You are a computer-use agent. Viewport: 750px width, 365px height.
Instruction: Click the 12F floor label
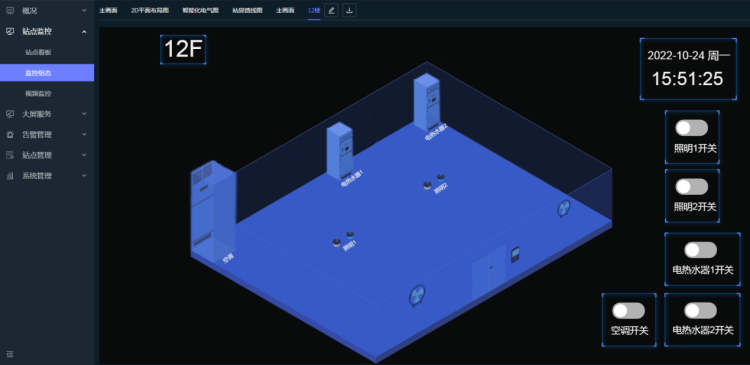[183, 49]
